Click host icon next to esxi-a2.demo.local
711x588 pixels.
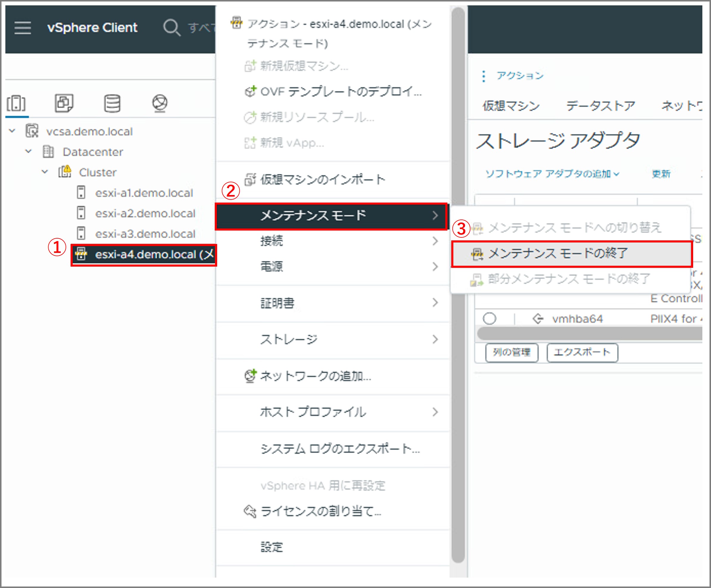coord(81,213)
